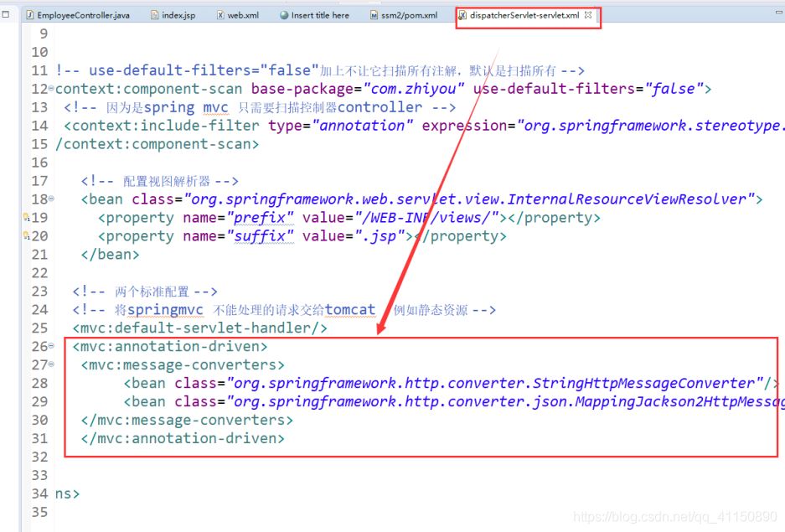Click the context:include-filter tag on line 14
This screenshot has height=532, width=785.
pyautogui.click(x=162, y=126)
